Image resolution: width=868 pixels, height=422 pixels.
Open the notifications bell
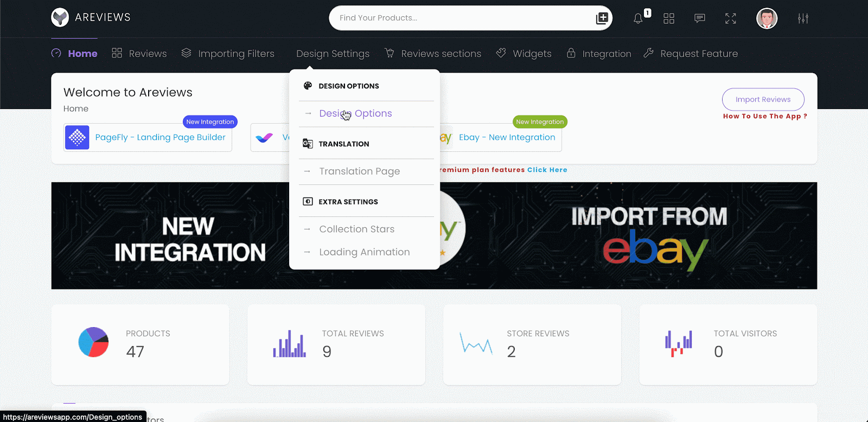638,18
